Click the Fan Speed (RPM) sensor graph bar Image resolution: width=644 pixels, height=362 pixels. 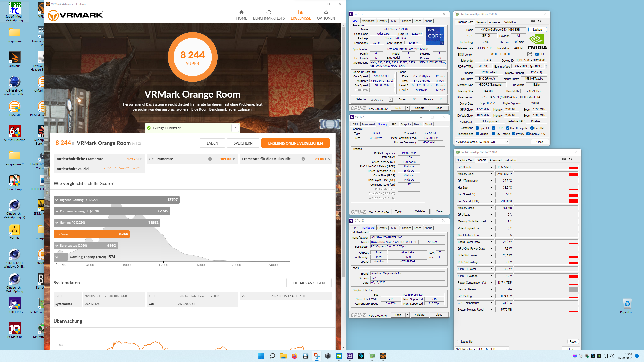pos(546,201)
